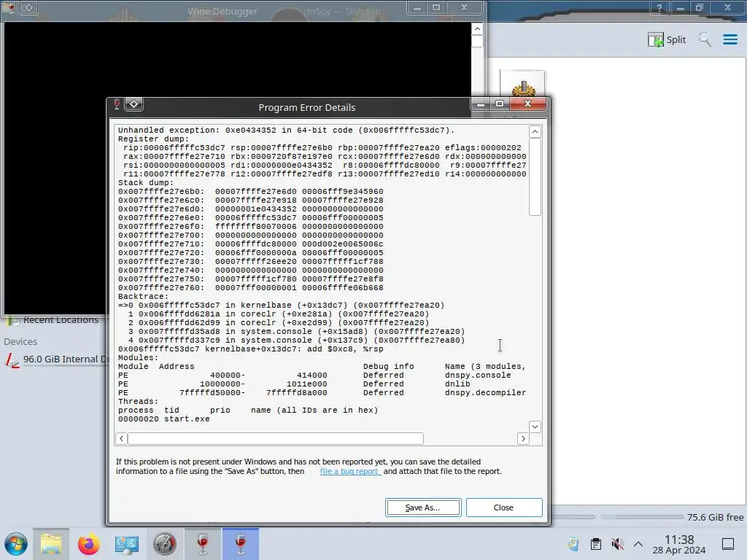Open the KDE Connect tray icon
Viewport: 747px width, 560px height.
point(573,544)
